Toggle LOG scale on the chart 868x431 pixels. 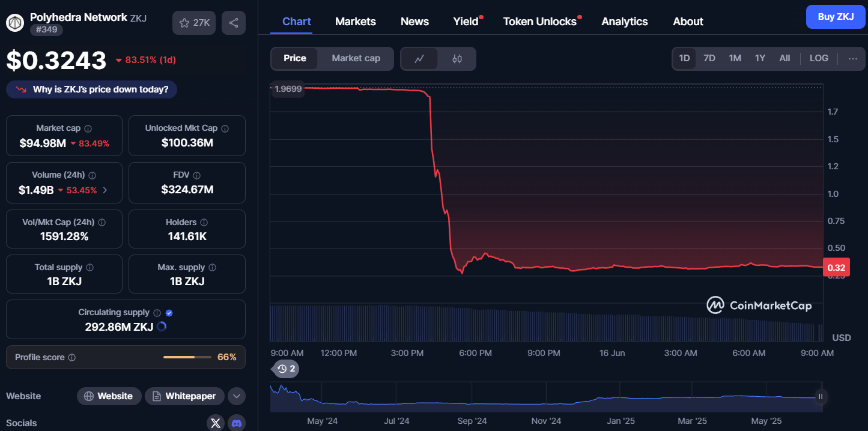point(819,58)
